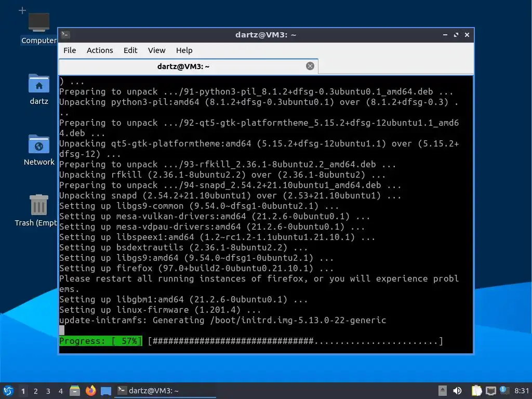Open the View menu in the terminal
The height and width of the screenshot is (399, 532).
click(x=156, y=50)
